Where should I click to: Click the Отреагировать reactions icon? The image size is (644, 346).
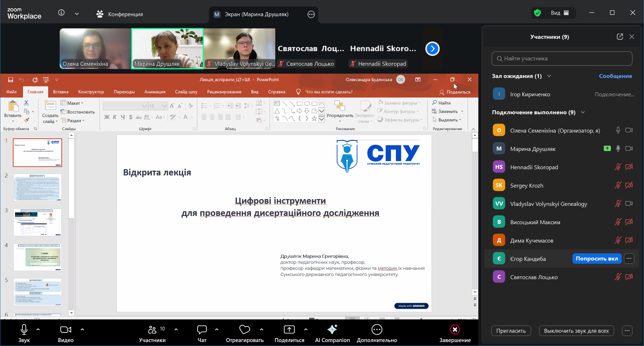244,329
